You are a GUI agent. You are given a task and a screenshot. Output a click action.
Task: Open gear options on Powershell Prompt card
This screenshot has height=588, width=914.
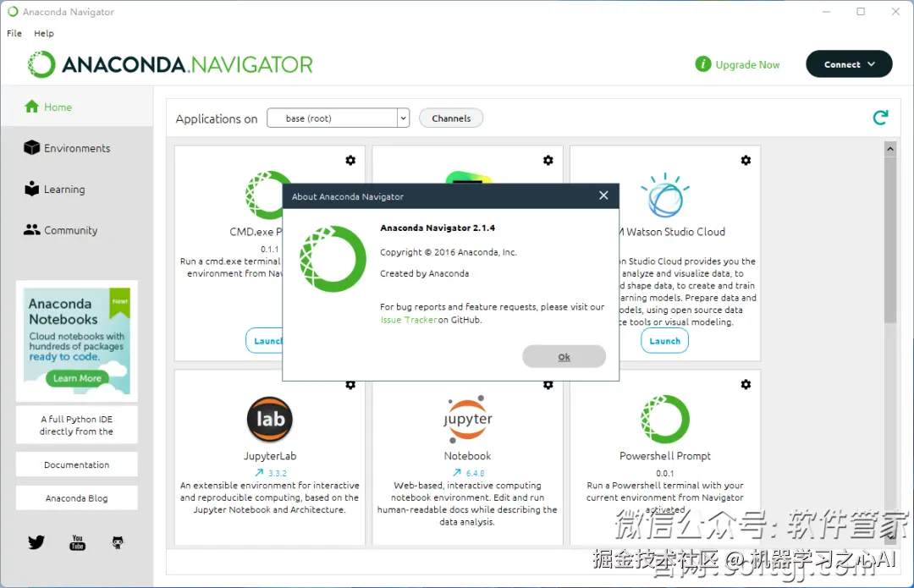point(746,385)
